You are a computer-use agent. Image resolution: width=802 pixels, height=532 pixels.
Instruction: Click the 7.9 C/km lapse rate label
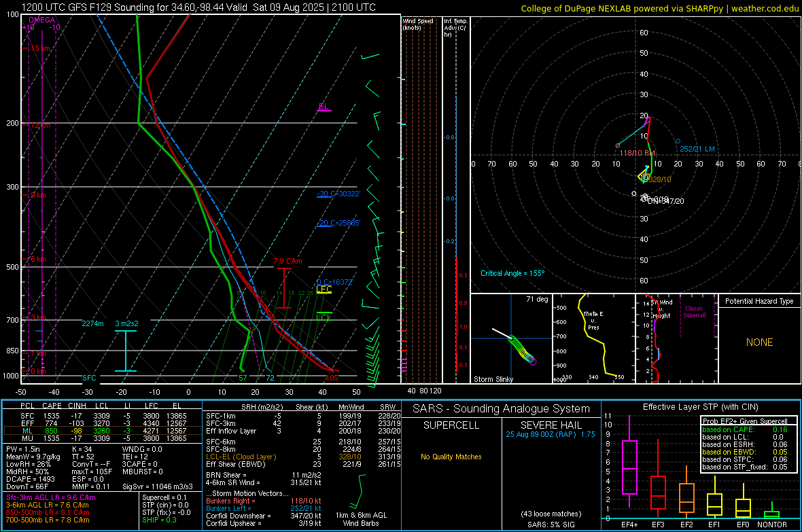(x=287, y=261)
